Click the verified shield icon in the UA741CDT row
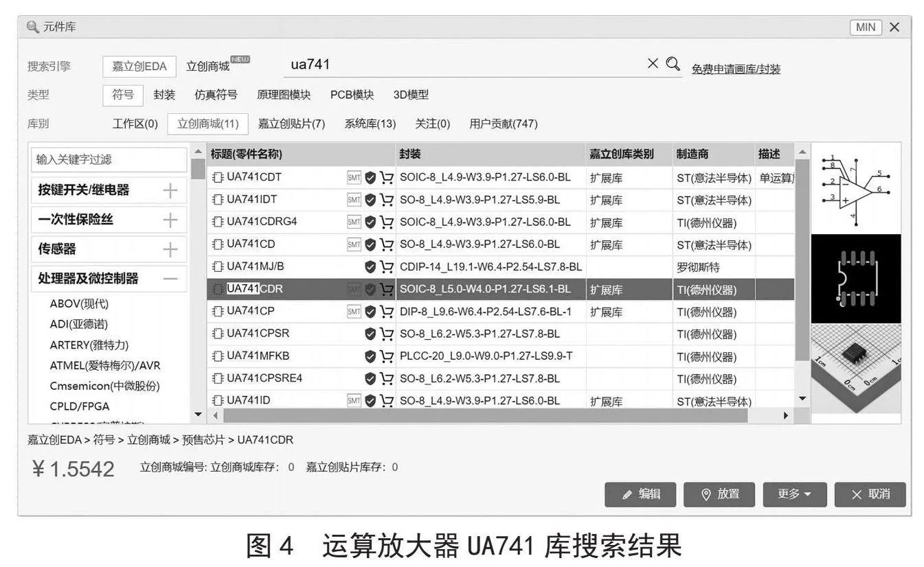The height and width of the screenshot is (567, 924). pos(370,178)
